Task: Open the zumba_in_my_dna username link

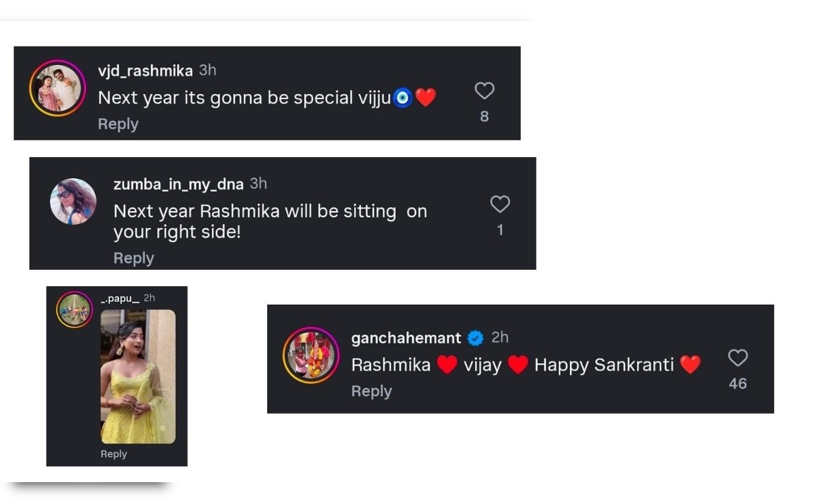Action: tap(178, 184)
